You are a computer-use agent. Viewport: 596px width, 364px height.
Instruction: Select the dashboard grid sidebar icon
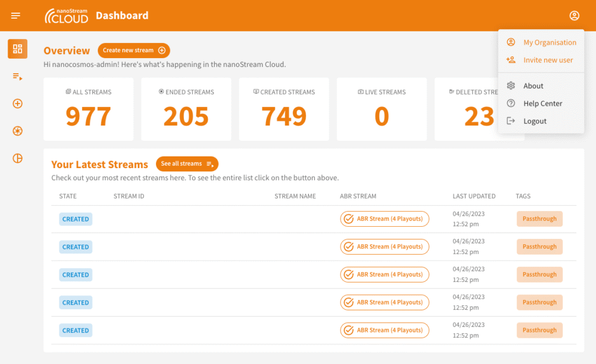pyautogui.click(x=17, y=49)
